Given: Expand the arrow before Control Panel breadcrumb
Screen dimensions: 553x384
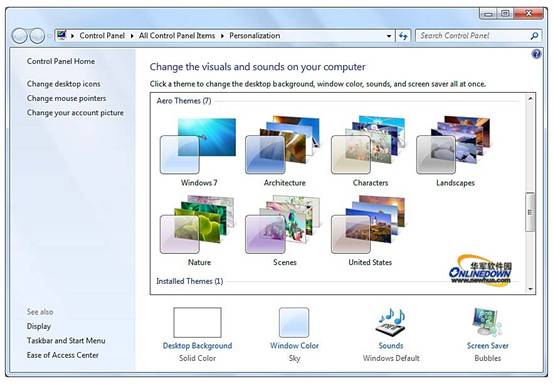Looking at the screenshot, I should pyautogui.click(x=72, y=36).
